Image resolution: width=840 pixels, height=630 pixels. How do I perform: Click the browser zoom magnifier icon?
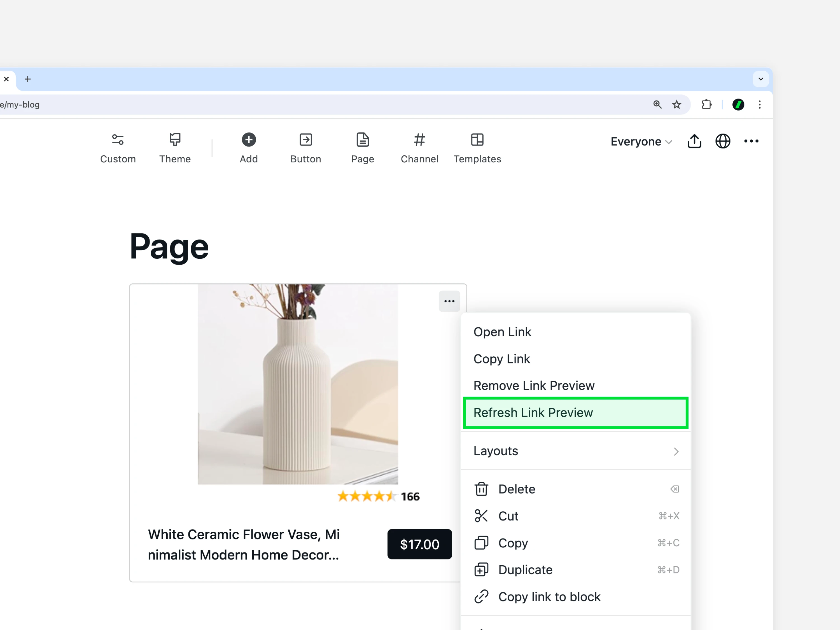657,104
